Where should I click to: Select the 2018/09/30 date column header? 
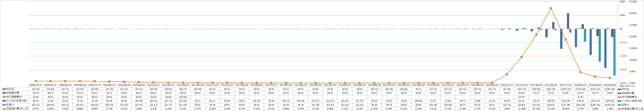pos(610,85)
